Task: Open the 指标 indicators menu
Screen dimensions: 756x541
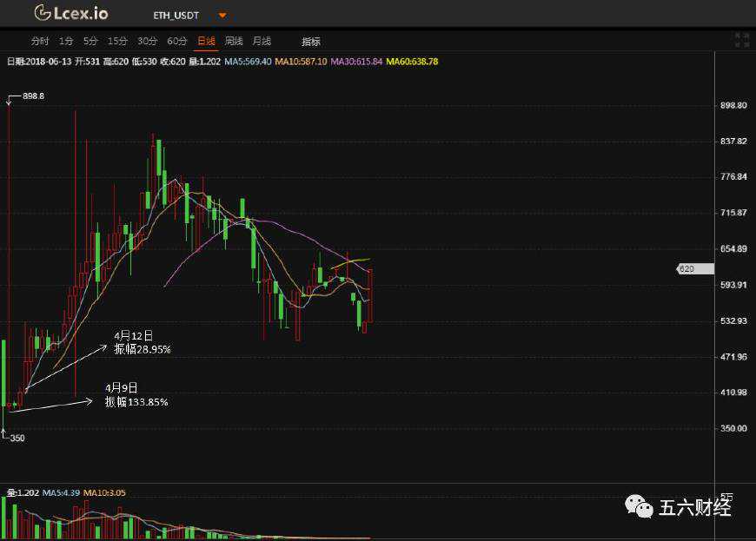Action: coord(311,42)
